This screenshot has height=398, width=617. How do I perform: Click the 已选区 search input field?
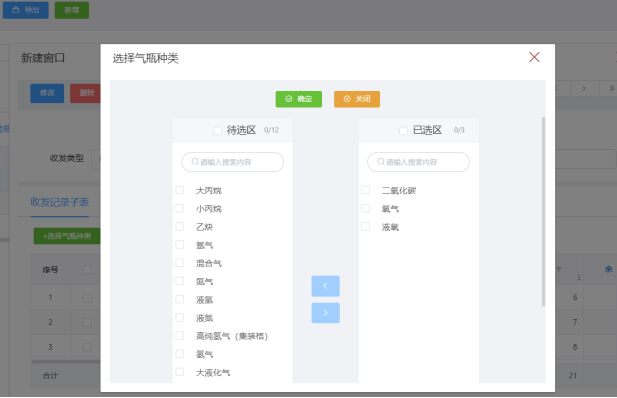point(418,162)
